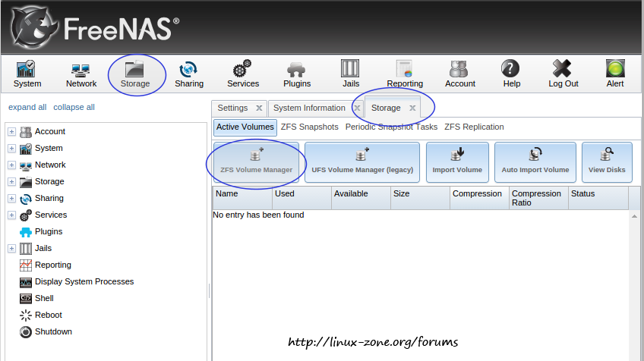Open the Jails toolbar icon

point(350,74)
